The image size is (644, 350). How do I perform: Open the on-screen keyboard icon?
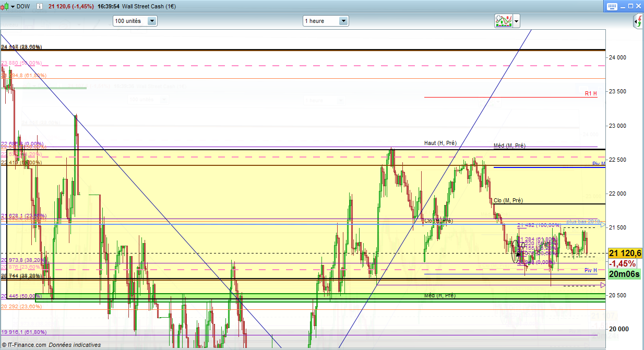point(611,6)
